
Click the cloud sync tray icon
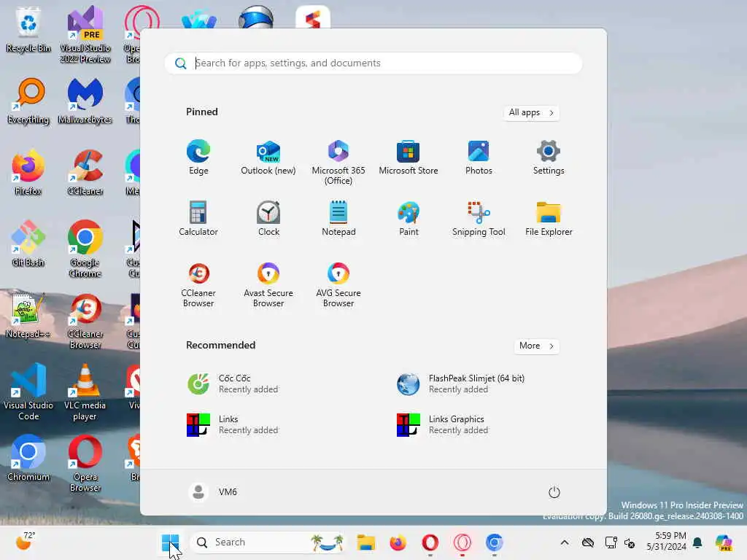(588, 542)
